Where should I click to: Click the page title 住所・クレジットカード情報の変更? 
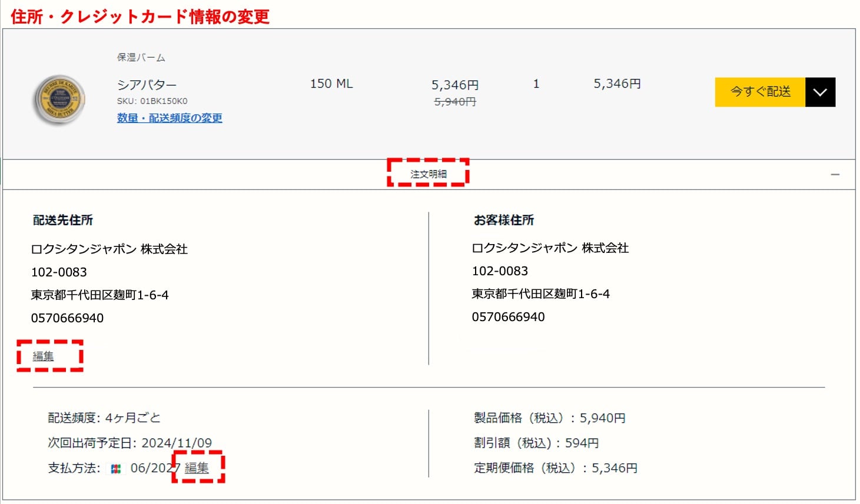140,16
